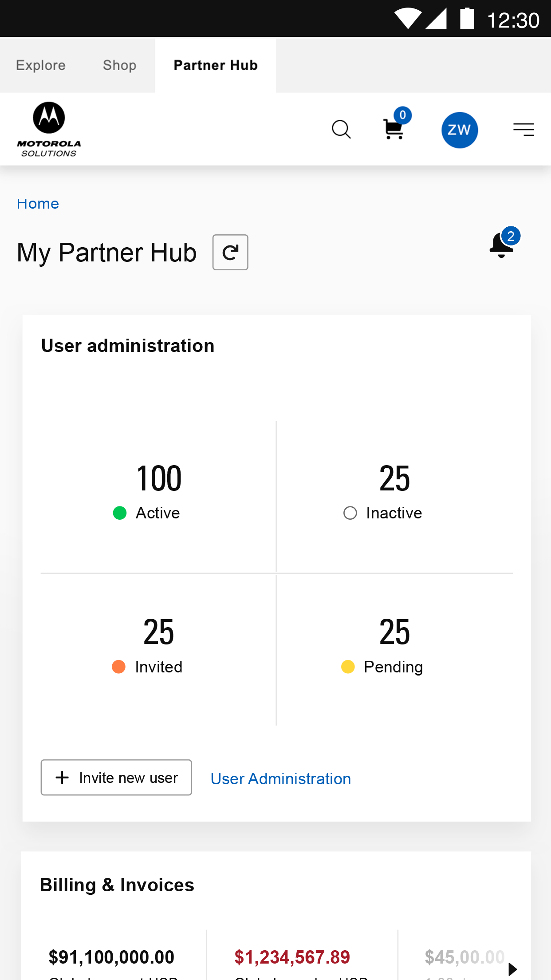Open the hamburger menu icon

tap(523, 129)
